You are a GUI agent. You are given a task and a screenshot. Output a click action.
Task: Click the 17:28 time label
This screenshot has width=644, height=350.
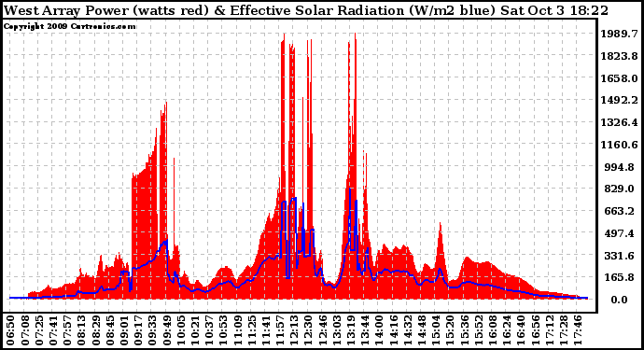[x=564, y=329]
